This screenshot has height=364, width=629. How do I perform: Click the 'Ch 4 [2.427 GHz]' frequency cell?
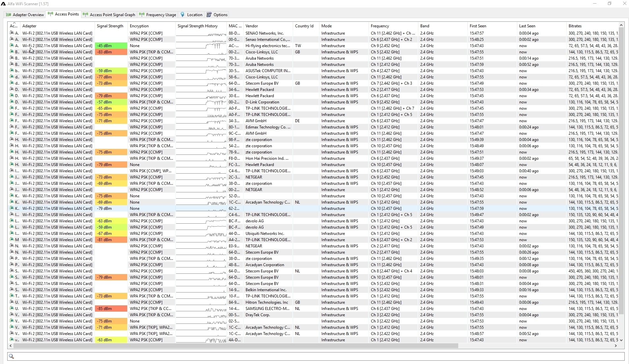point(393,70)
